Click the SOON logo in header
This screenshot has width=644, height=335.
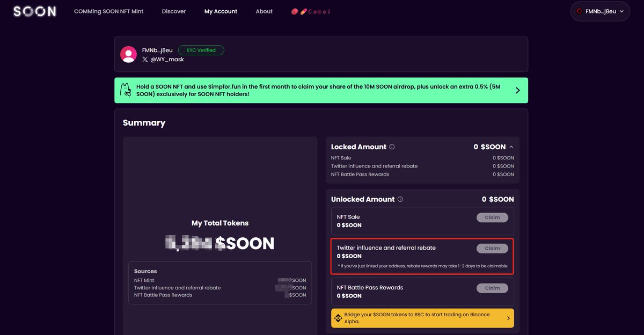34,11
